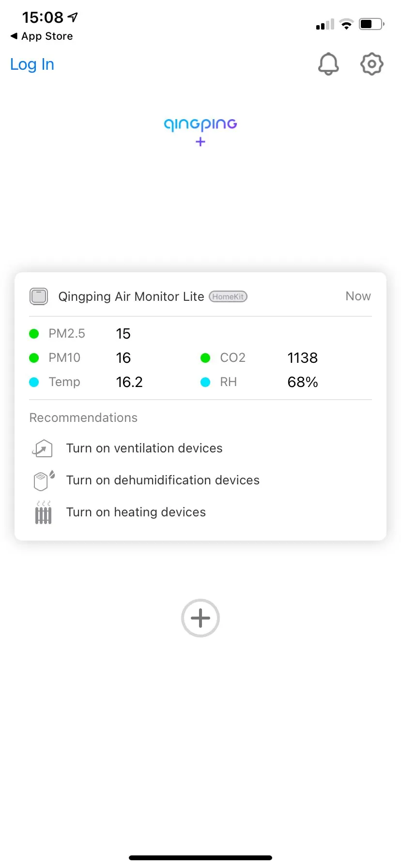Tap 'Turn on ventilation devices'

[x=144, y=448]
